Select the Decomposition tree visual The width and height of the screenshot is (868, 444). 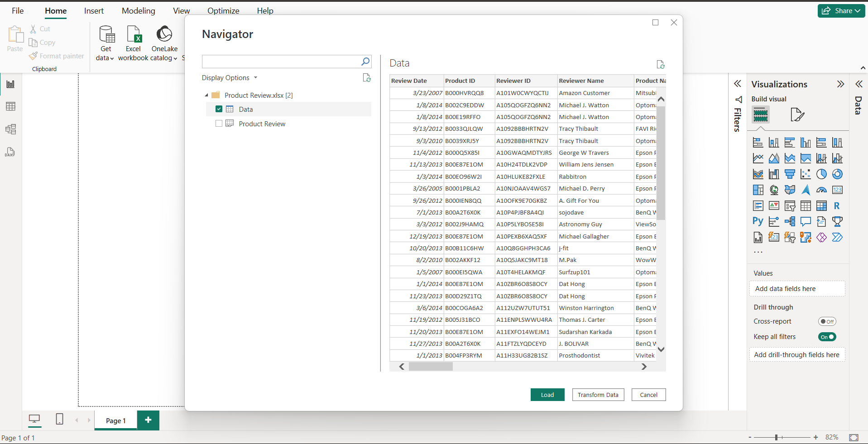tap(790, 221)
